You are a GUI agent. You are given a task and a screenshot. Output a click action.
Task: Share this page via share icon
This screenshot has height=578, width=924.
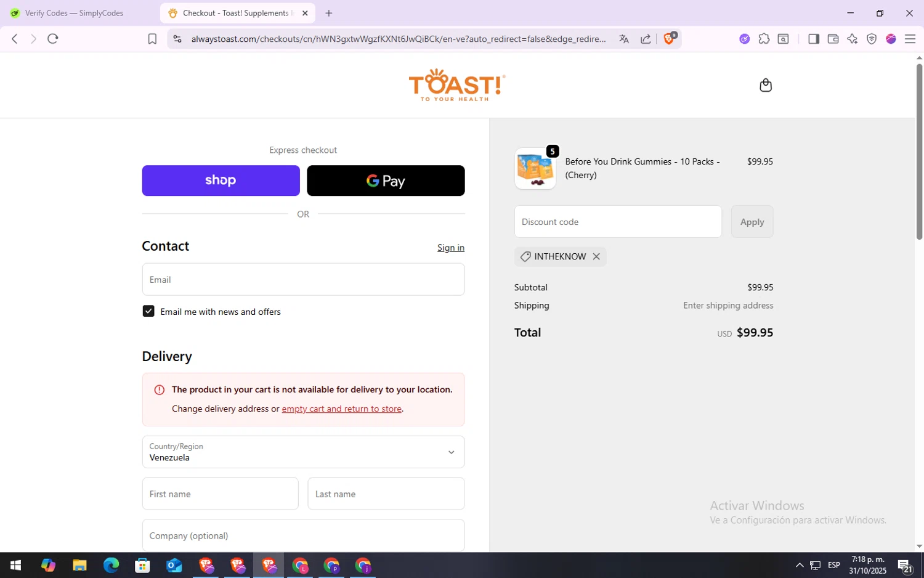(646, 39)
